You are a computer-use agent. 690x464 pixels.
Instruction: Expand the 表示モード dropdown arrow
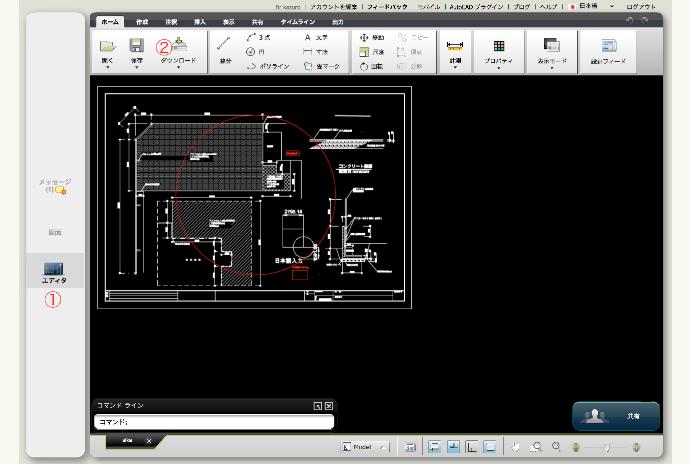tap(552, 68)
